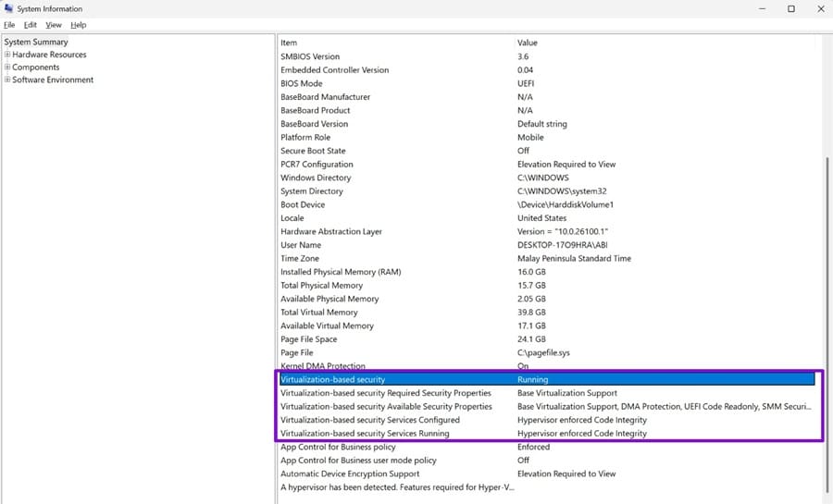Open the File menu
833x504 pixels.
pos(9,25)
